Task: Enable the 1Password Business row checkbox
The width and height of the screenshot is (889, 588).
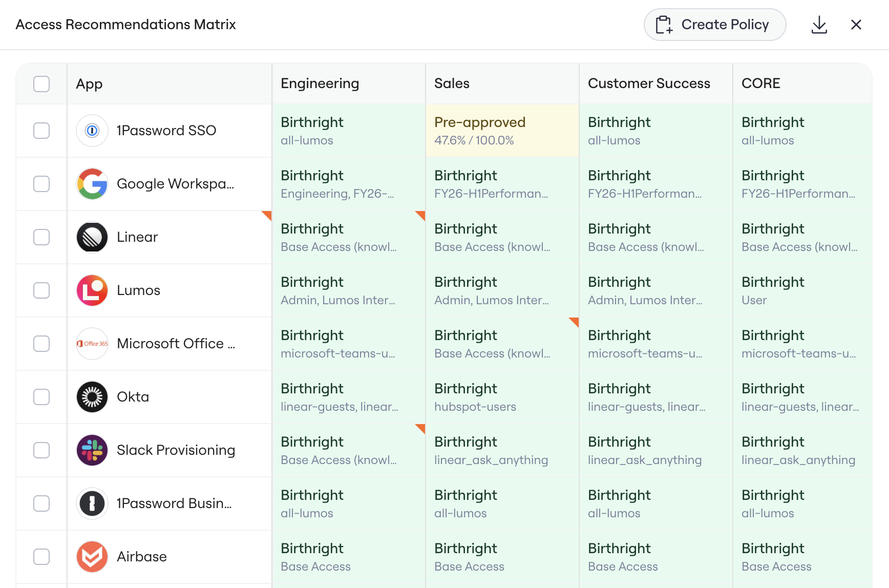Action: pyautogui.click(x=41, y=503)
